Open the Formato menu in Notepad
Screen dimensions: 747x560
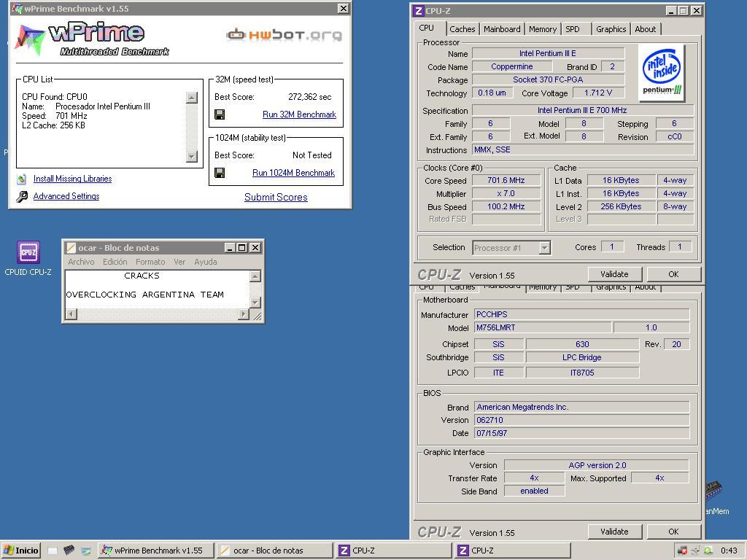pos(150,262)
